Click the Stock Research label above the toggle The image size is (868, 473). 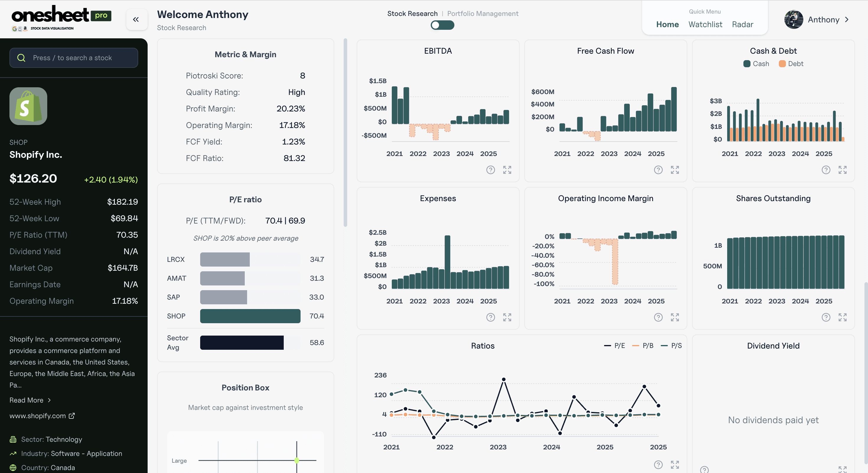point(412,14)
